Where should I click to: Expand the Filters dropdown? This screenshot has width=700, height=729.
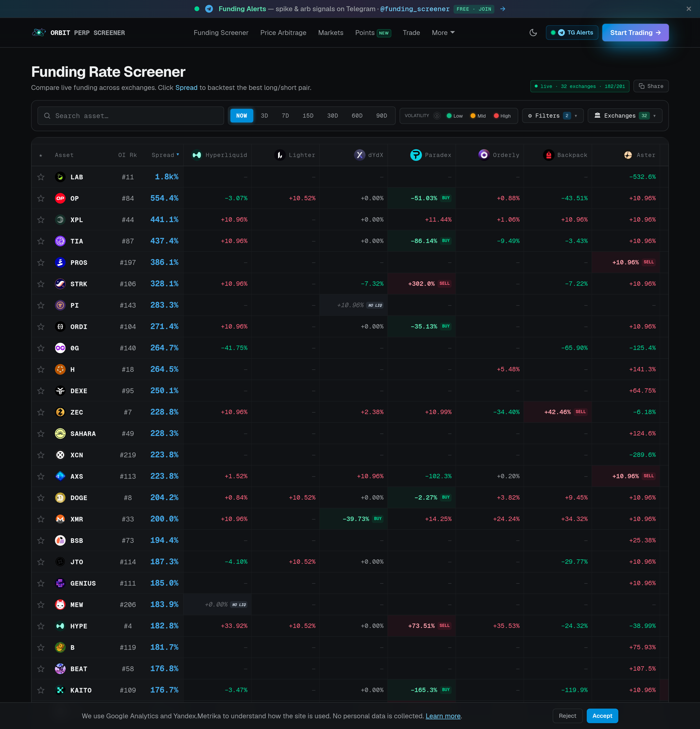552,116
